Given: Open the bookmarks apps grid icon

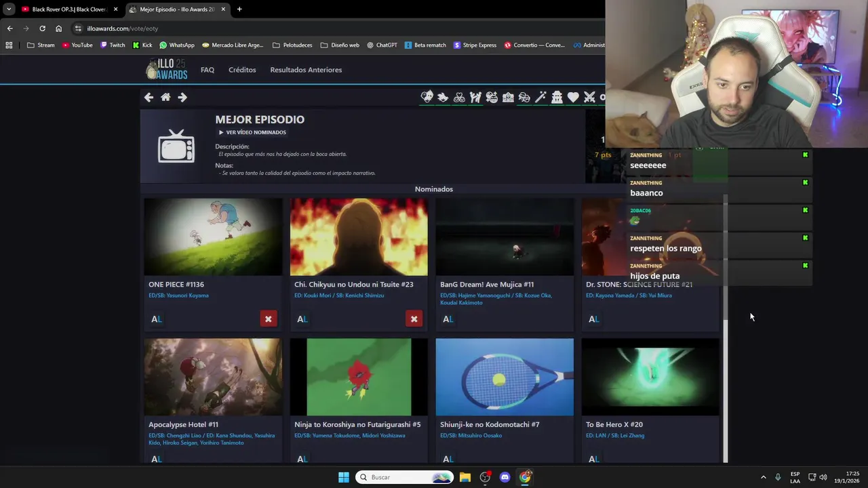Looking at the screenshot, I should (9, 45).
